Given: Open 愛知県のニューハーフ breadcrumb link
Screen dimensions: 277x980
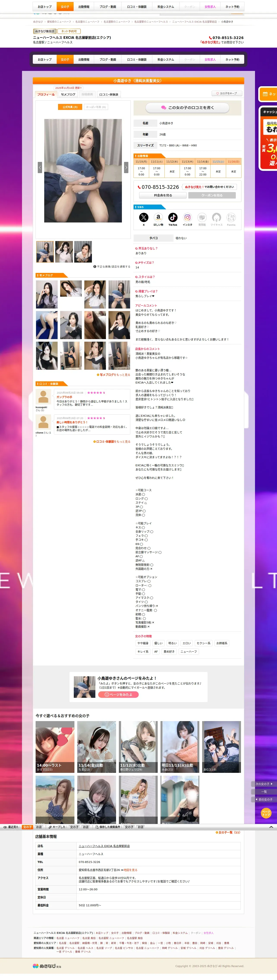Looking at the screenshot, I should coord(59,22).
